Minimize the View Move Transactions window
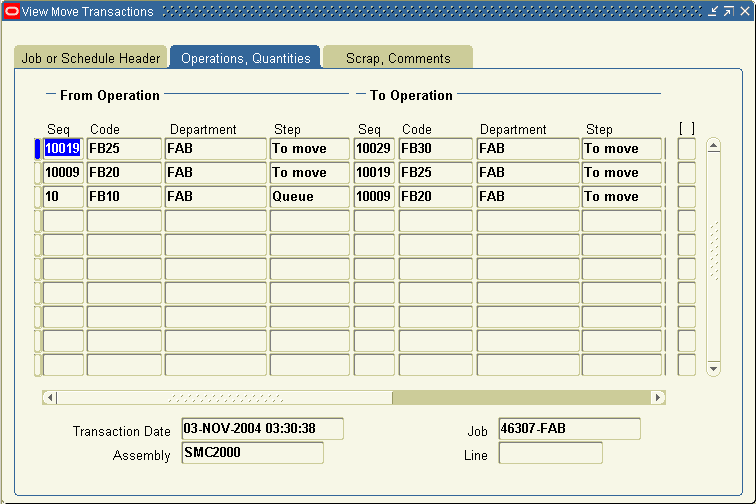The height and width of the screenshot is (504, 756). (x=713, y=11)
